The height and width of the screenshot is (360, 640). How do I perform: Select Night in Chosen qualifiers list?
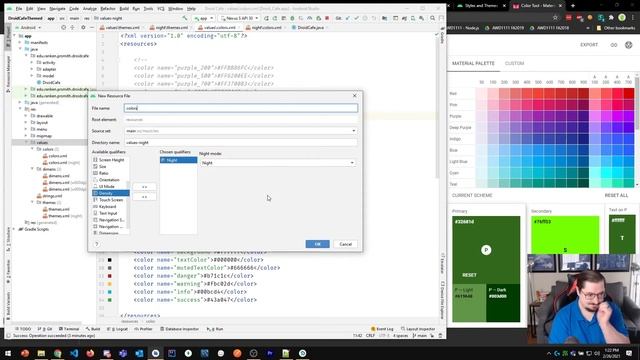[178, 160]
